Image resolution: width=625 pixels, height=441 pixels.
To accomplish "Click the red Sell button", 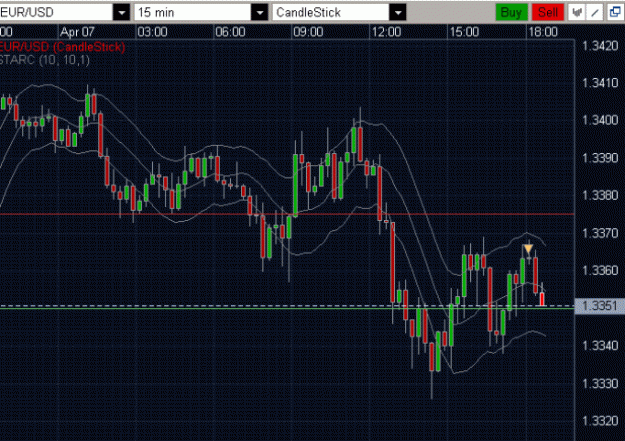I will coord(548,12).
